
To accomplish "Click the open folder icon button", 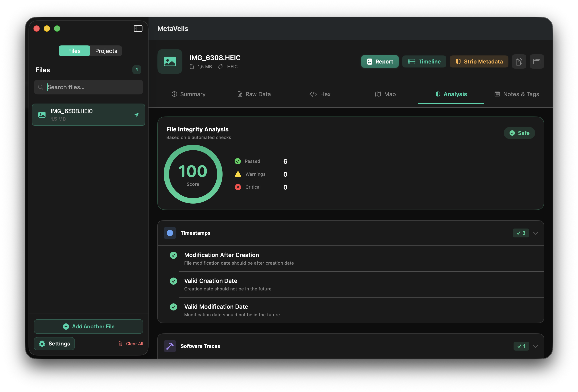I will pyautogui.click(x=537, y=62).
